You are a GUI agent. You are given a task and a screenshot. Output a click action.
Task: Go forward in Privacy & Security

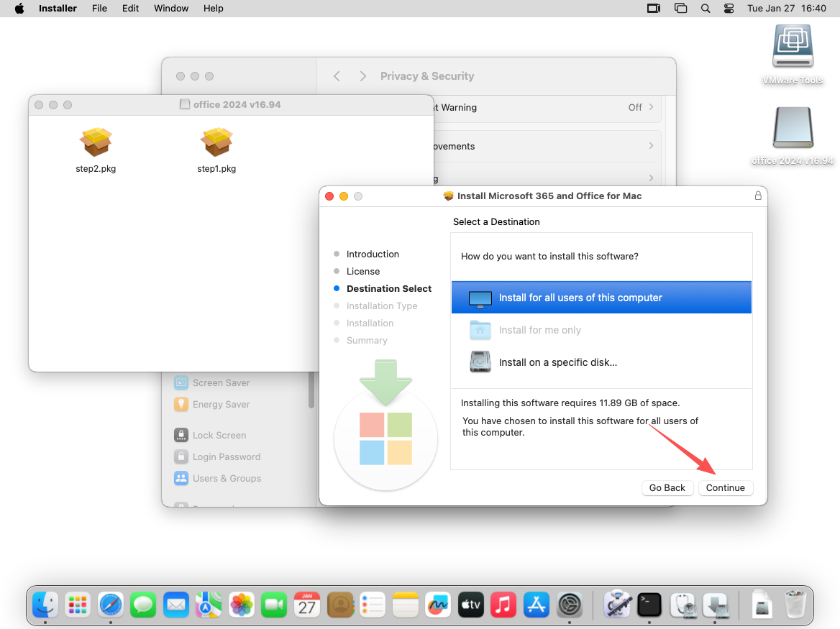click(363, 76)
